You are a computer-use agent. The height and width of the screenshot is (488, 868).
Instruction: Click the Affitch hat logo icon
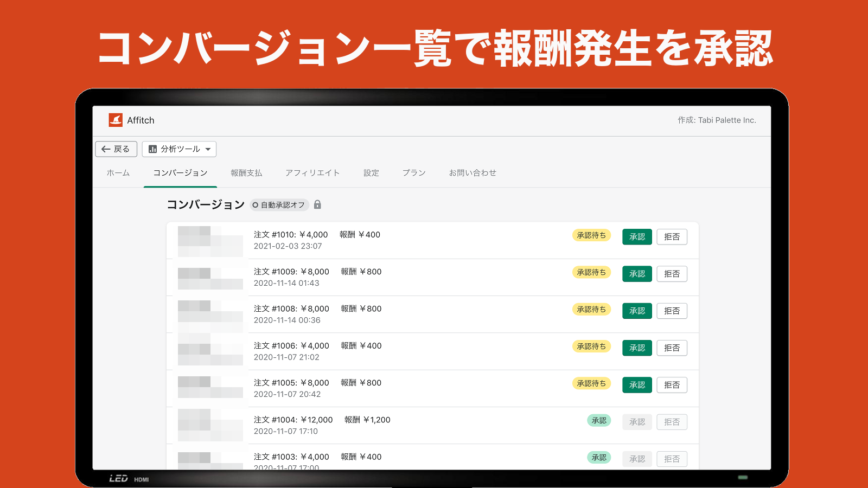(115, 120)
